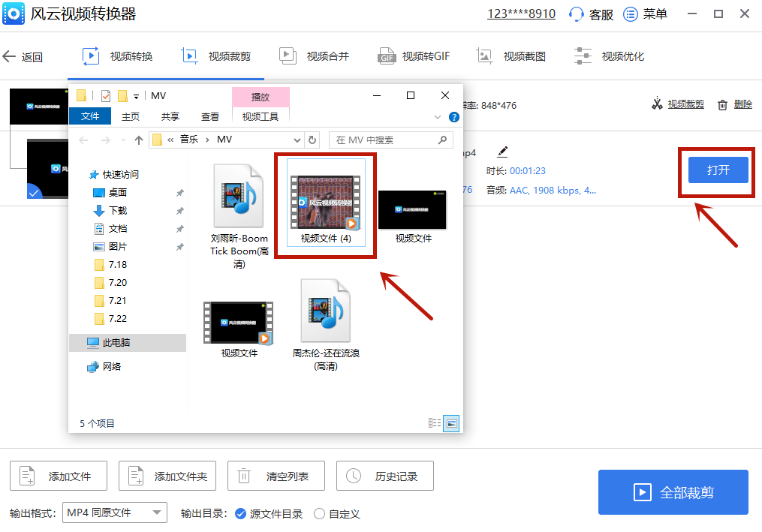Switch Explorer to details view icon
This screenshot has width=762, height=532.
[435, 423]
